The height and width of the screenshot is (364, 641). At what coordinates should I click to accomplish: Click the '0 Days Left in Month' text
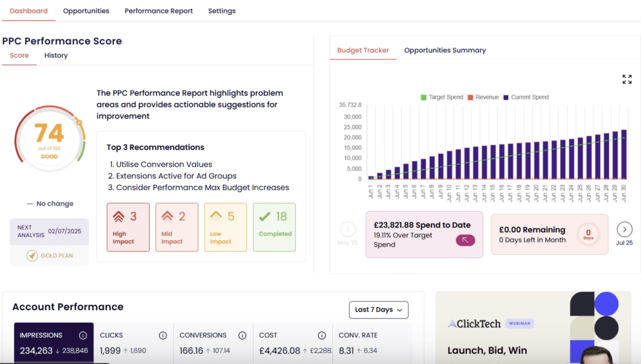pyautogui.click(x=532, y=240)
